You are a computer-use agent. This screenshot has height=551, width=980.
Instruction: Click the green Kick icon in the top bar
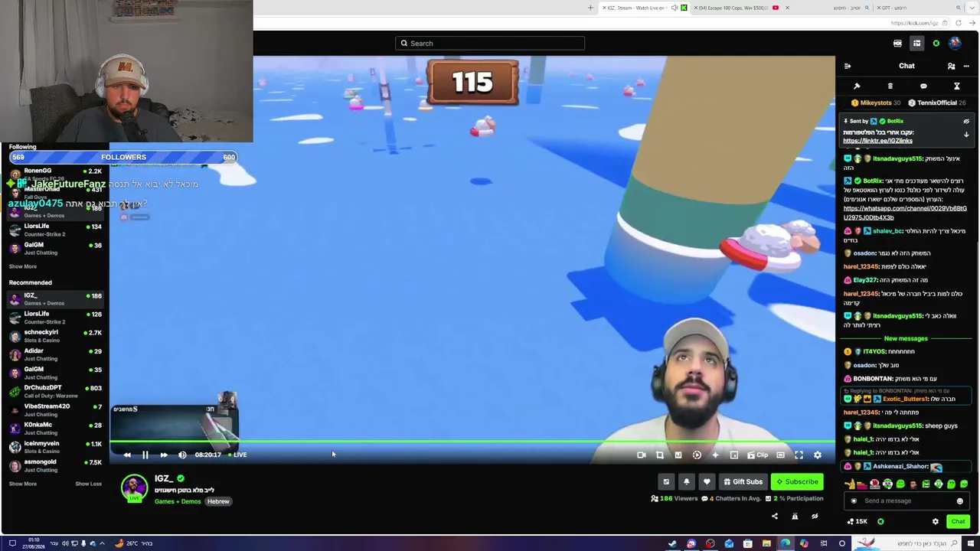[936, 43]
